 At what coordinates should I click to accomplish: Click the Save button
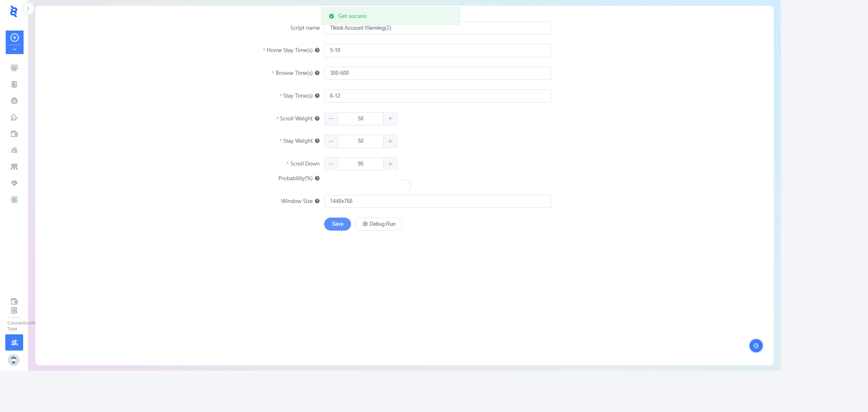(x=337, y=224)
